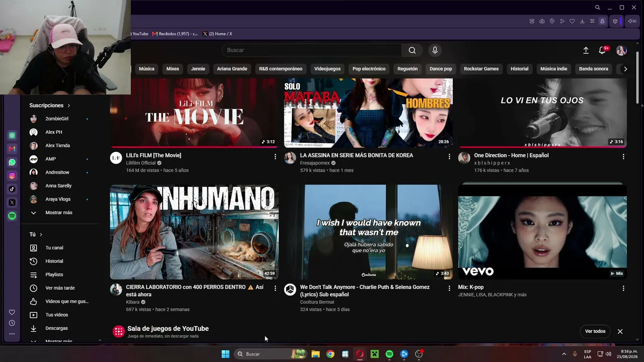Select the Mixes filter chip
Screen dimensions: 644x362
pos(173,69)
